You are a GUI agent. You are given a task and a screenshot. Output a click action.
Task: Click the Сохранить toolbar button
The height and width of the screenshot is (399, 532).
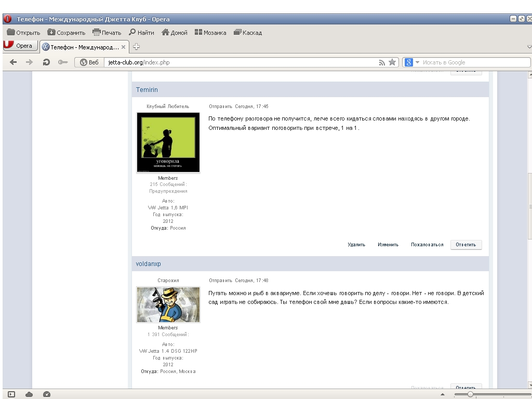[x=66, y=33]
